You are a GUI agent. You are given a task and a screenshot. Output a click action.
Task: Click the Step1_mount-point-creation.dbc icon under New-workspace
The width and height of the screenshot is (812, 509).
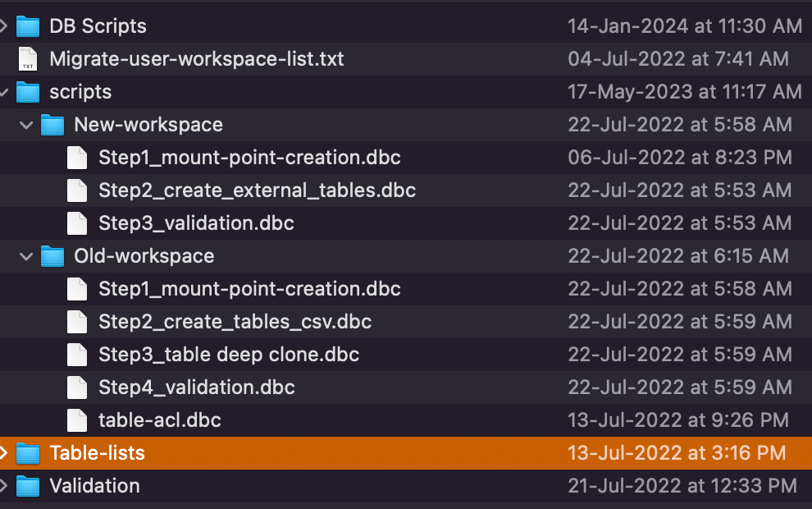pos(77,157)
